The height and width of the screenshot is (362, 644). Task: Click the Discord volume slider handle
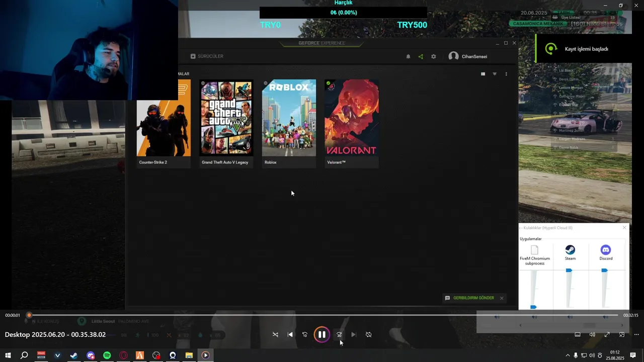click(x=604, y=270)
